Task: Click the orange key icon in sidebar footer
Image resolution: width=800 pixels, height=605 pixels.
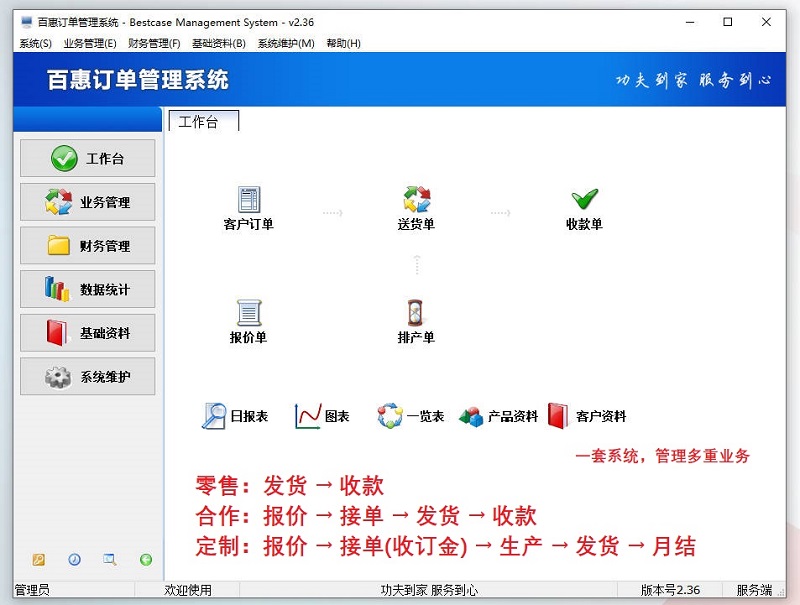Action: pyautogui.click(x=39, y=560)
